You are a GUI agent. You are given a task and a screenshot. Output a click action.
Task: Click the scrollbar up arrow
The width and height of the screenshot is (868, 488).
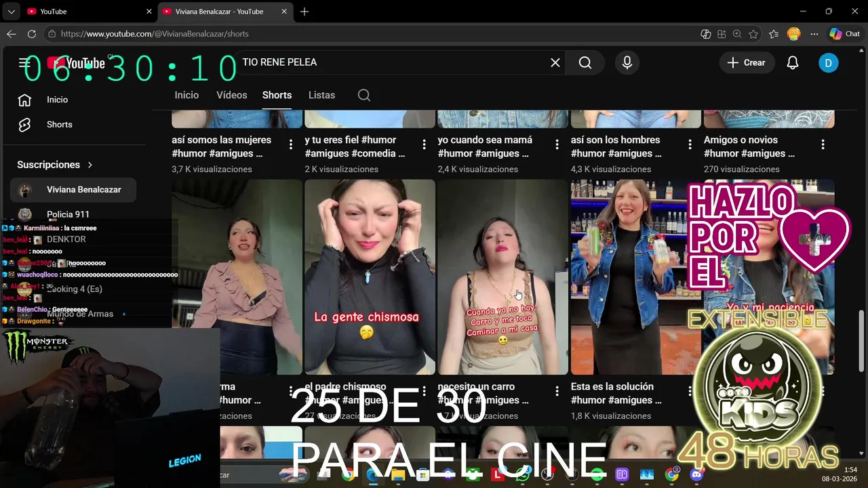point(862,52)
